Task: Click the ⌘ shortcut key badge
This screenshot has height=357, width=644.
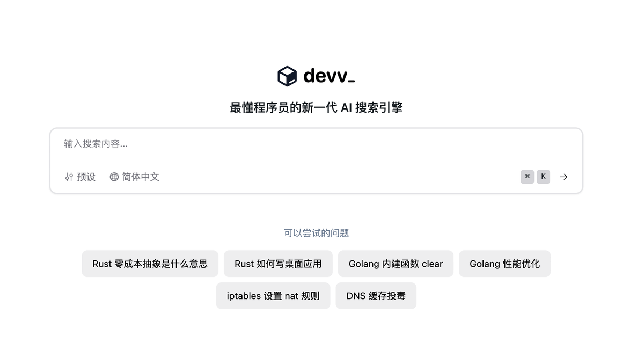Action: pyautogui.click(x=527, y=177)
